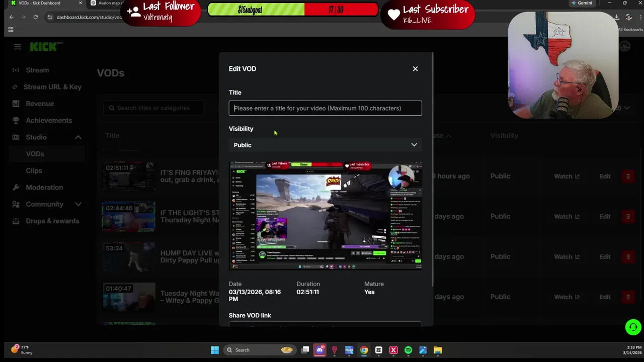This screenshot has height=362, width=644.
Task: Edit the Tuesday Night VOD
Action: [x=605, y=297]
